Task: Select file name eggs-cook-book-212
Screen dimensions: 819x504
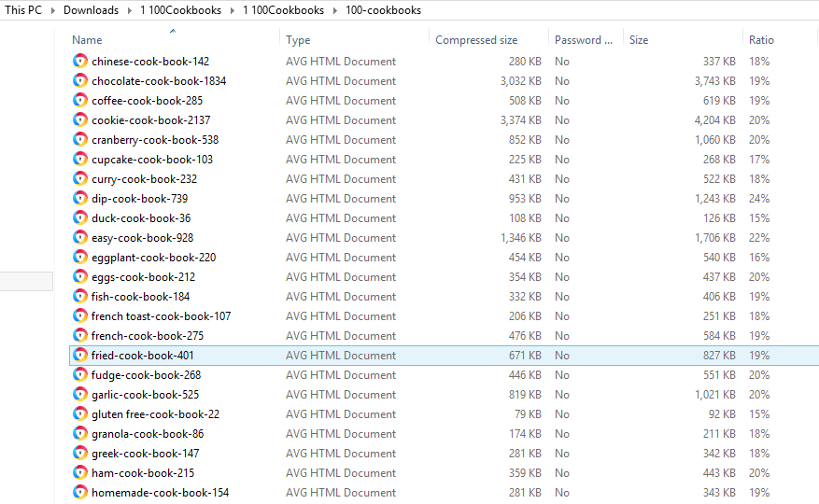Action: coord(143,277)
